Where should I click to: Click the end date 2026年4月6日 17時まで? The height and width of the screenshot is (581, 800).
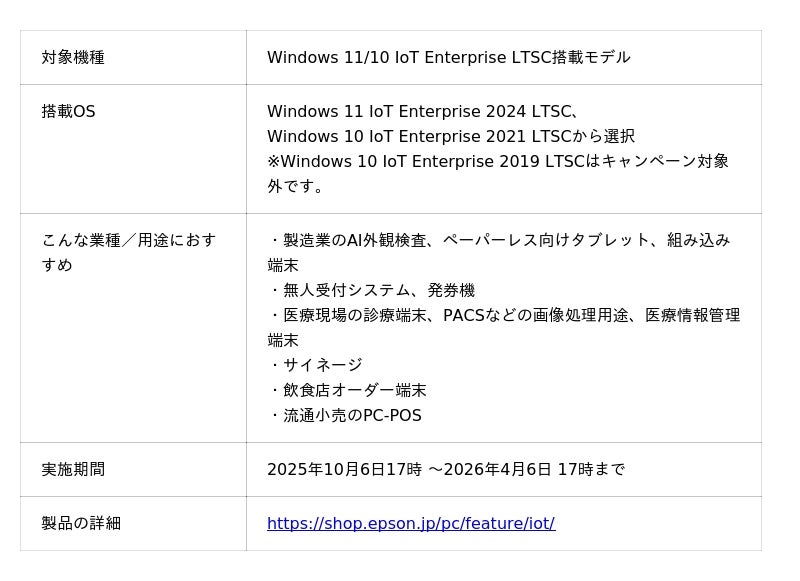coord(534,469)
